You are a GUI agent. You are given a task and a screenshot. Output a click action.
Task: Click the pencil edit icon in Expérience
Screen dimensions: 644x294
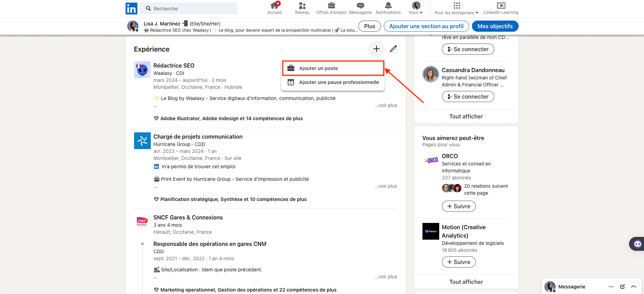393,49
